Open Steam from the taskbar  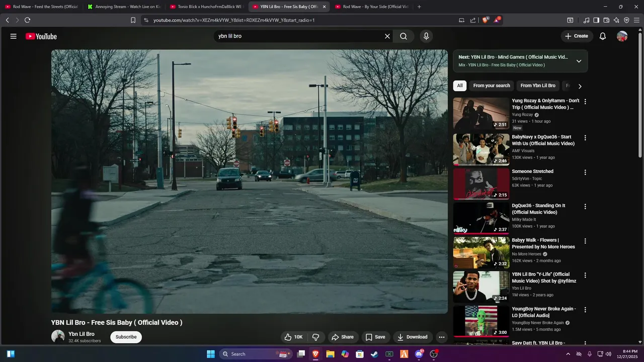coord(374,354)
